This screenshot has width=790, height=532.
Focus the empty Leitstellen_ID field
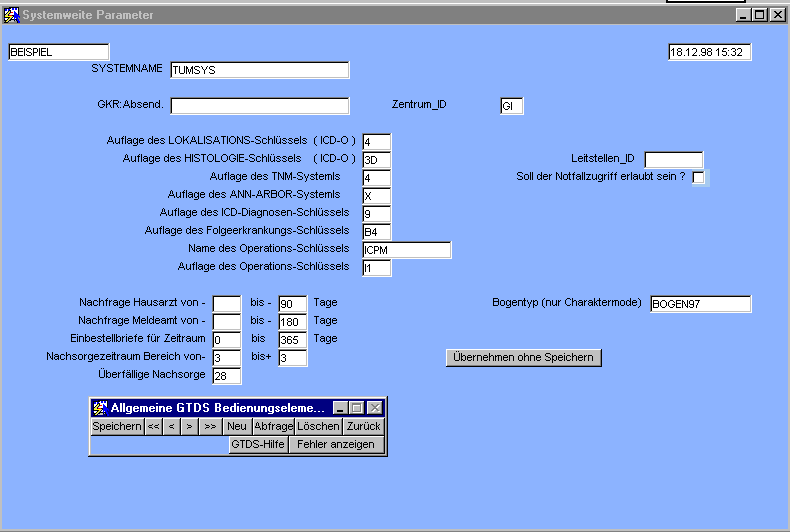click(673, 160)
